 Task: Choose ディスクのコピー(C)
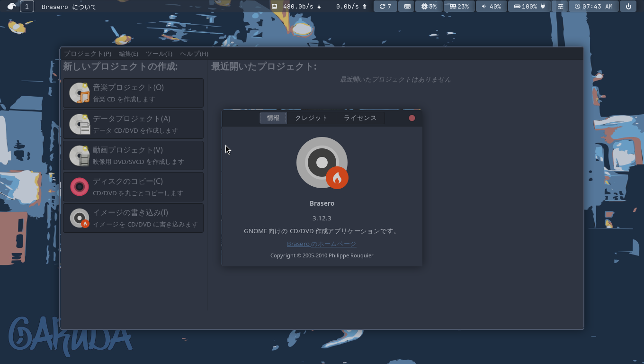pos(133,187)
